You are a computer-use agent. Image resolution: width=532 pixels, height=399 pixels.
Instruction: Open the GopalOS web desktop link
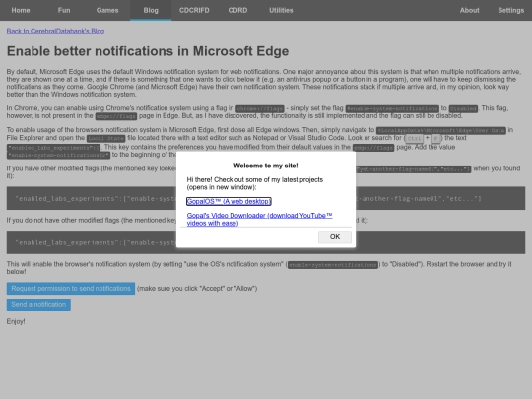coord(229,201)
